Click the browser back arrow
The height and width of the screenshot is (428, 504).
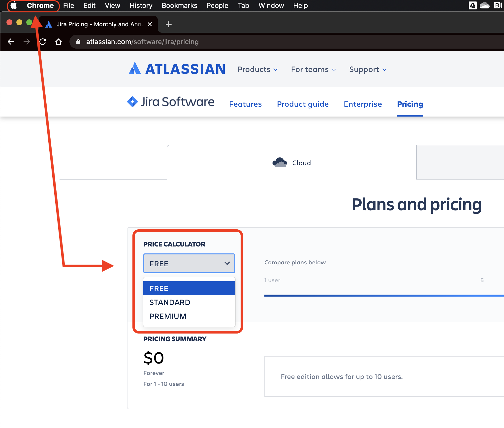coord(11,42)
